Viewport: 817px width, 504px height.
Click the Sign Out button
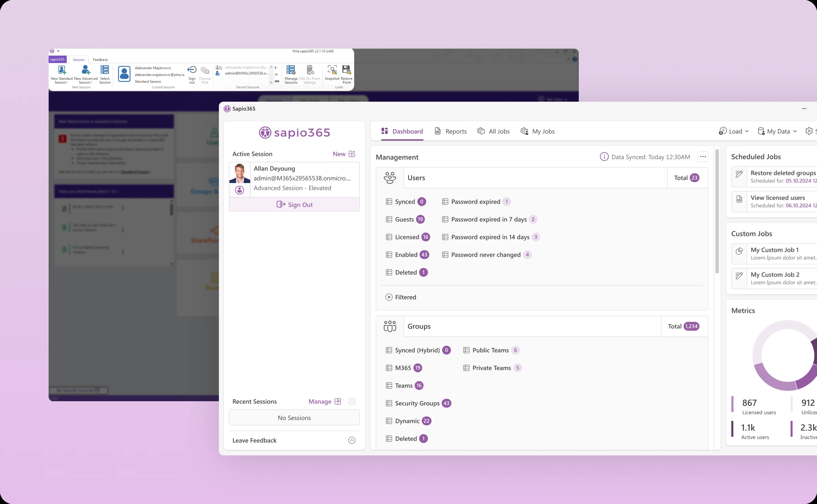(x=294, y=205)
